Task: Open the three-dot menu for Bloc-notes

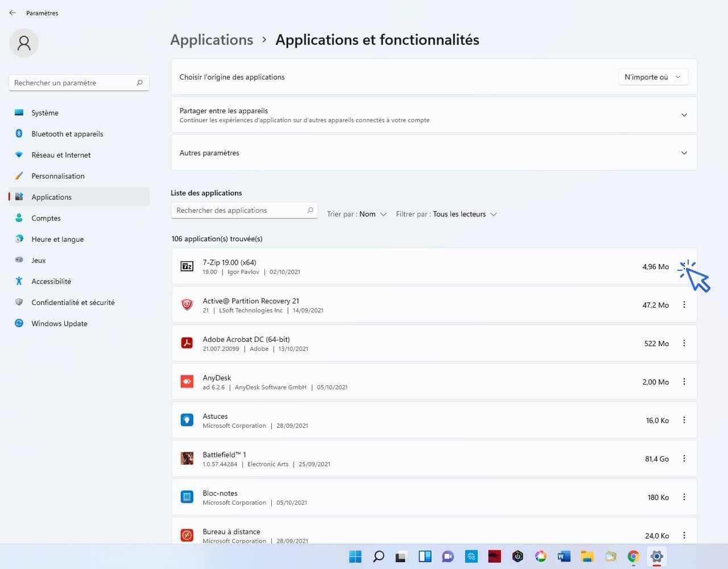Action: pos(684,497)
